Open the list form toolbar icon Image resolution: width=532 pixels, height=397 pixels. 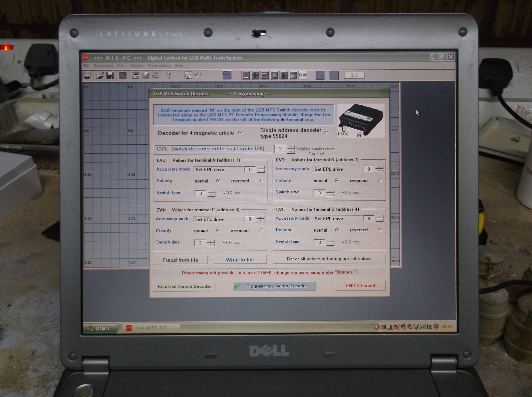coord(135,76)
